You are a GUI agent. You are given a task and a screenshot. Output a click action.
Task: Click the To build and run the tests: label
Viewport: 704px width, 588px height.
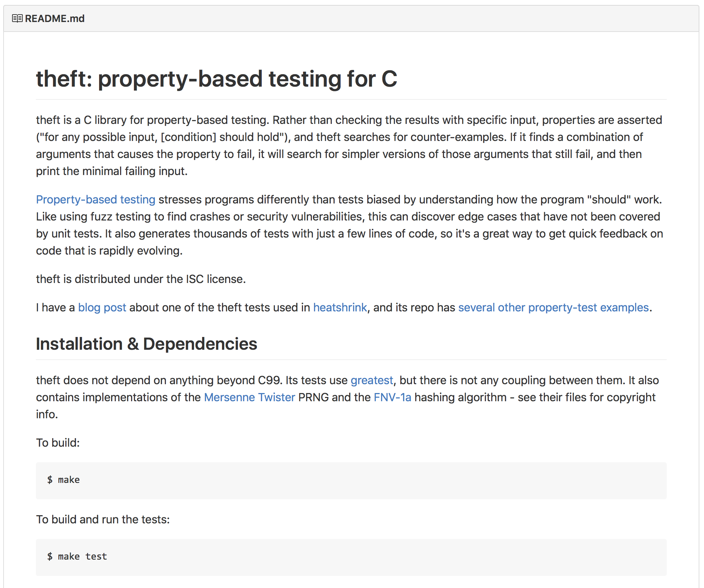[x=103, y=519]
